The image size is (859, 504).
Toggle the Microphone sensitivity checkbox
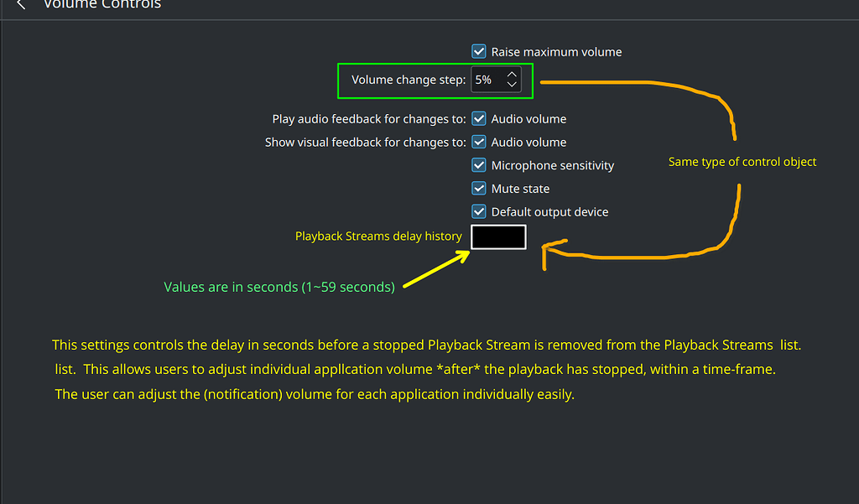[x=479, y=165]
